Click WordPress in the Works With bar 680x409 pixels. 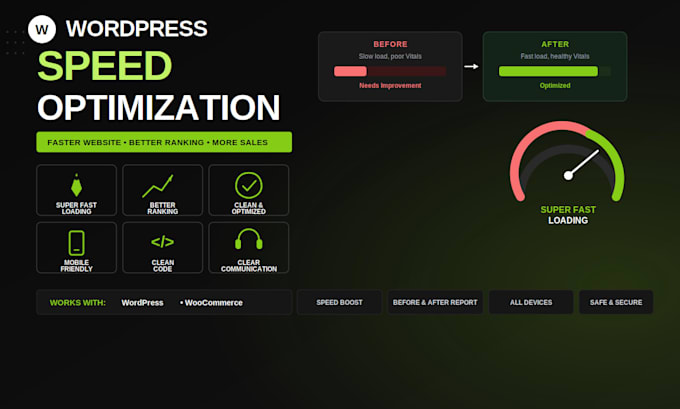(x=142, y=303)
